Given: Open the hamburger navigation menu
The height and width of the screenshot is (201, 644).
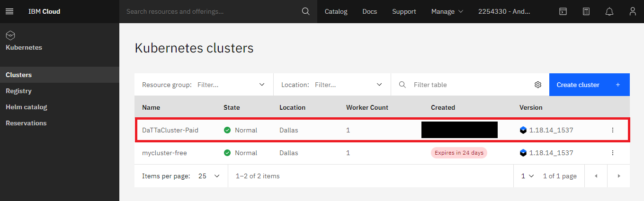Looking at the screenshot, I should 9,11.
